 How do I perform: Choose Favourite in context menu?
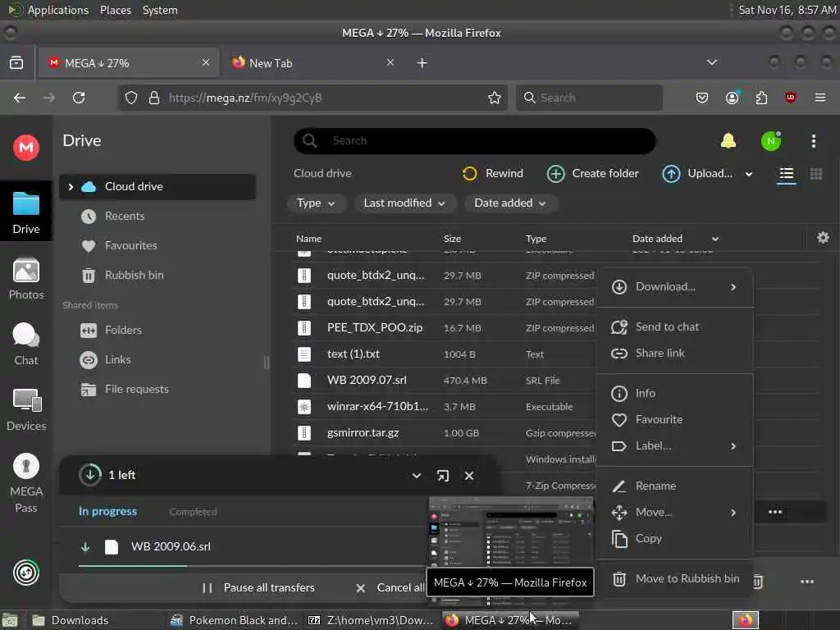point(674,419)
